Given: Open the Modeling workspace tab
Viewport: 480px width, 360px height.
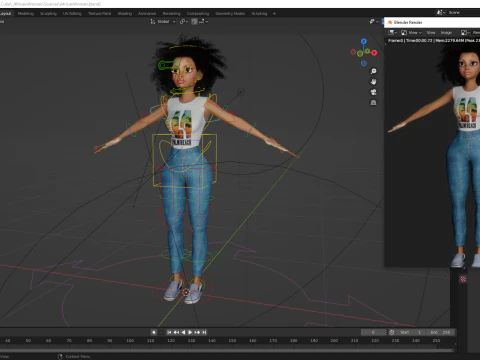Looking at the screenshot, I should pyautogui.click(x=26, y=14).
